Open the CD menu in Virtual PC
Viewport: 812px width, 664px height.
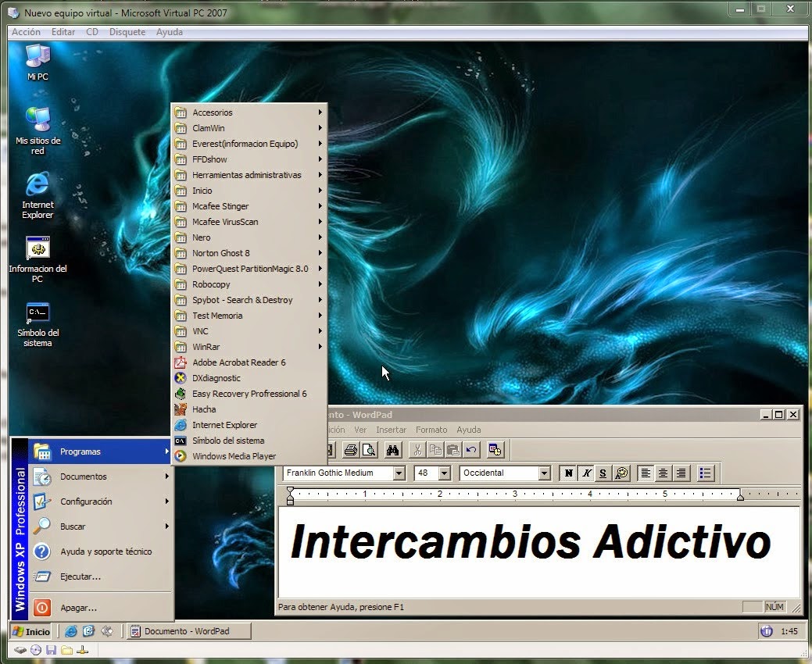point(92,32)
